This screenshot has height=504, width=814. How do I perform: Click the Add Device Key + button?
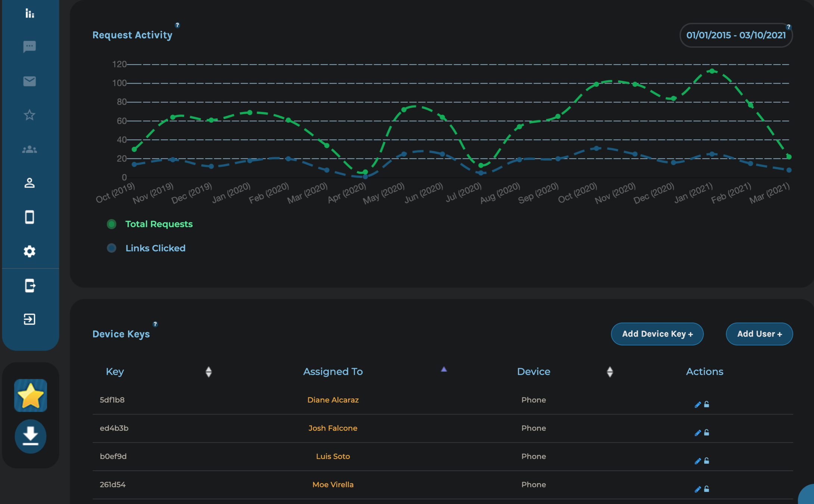pyautogui.click(x=657, y=334)
